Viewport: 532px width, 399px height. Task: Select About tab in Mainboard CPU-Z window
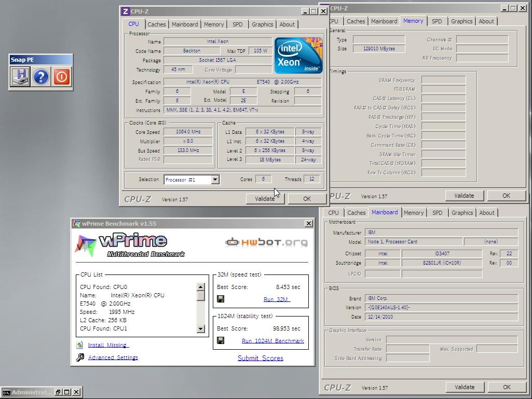click(487, 213)
